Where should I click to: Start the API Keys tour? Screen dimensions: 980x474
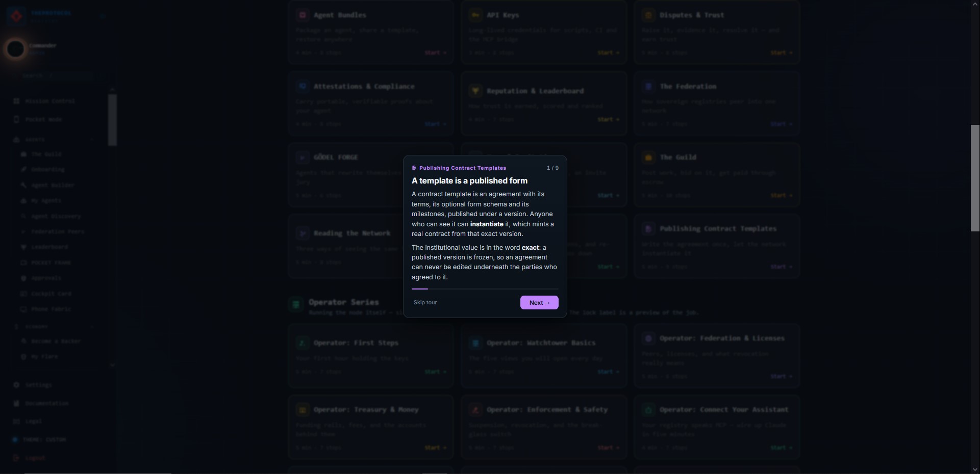click(x=608, y=52)
